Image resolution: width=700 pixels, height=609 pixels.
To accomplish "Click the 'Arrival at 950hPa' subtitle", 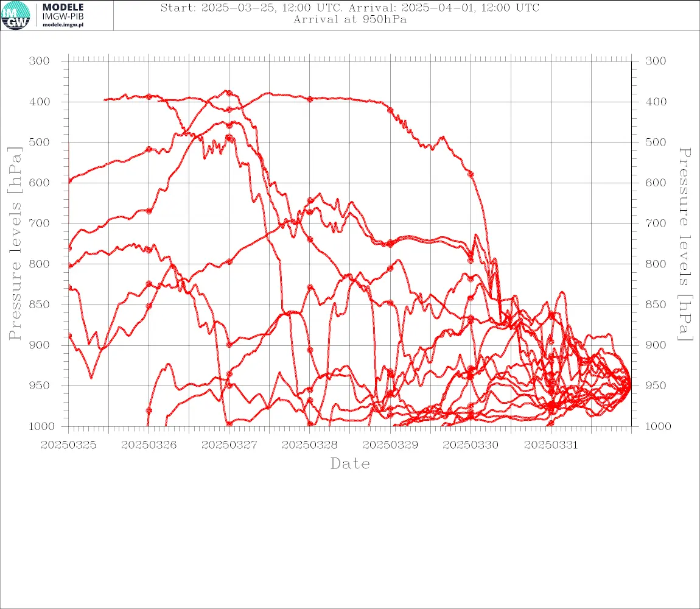I will [x=350, y=19].
